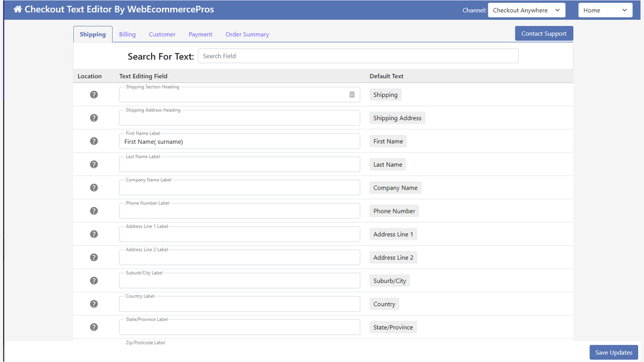Open the Channel dropdown Checkout Anywhere
644x362 pixels.
526,11
